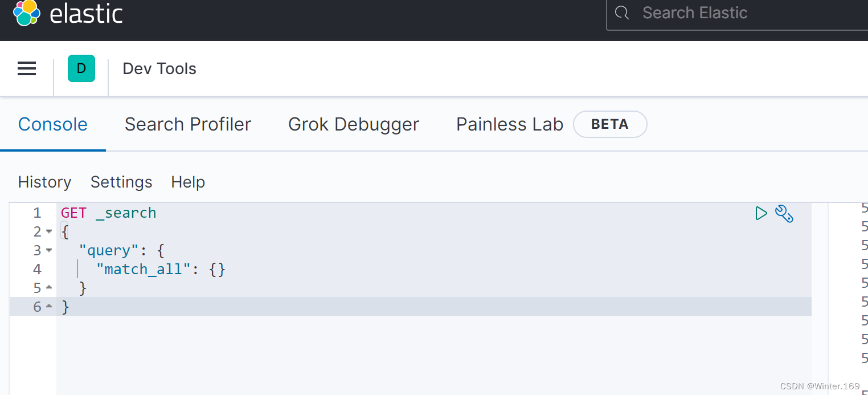Toggle fold arrow at line 6

point(49,307)
